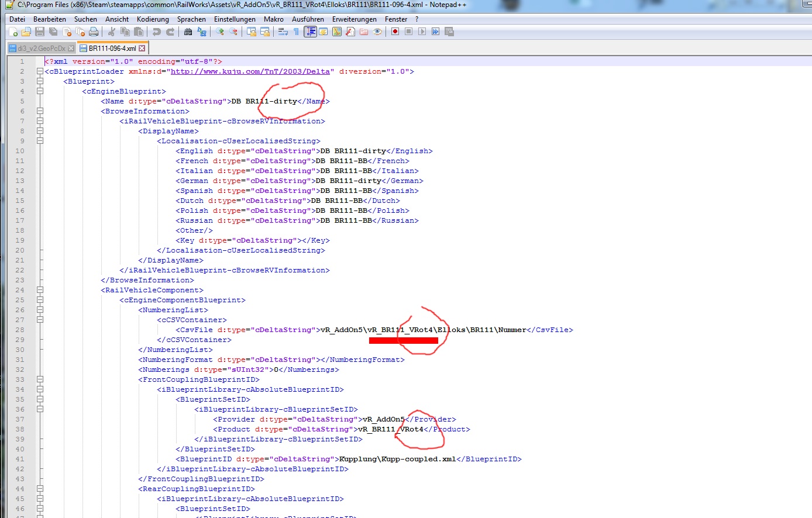Play back the recorded macro
The width and height of the screenshot is (812, 518).
pos(422,32)
